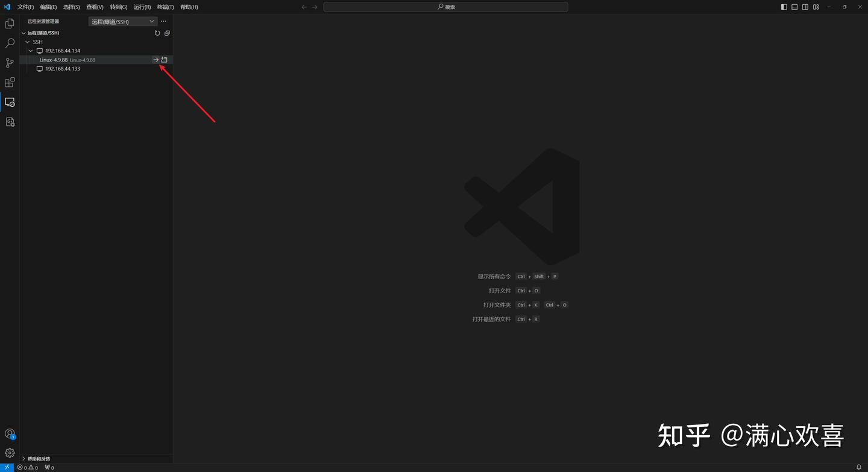Open the 终端(T) menu
Image resolution: width=868 pixels, height=472 pixels.
165,7
